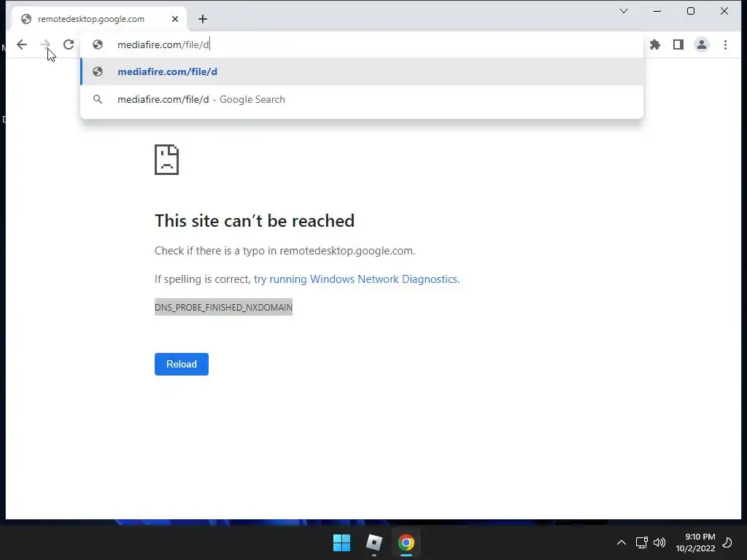
Task: Maximize the Chrome window
Action: pos(691,11)
